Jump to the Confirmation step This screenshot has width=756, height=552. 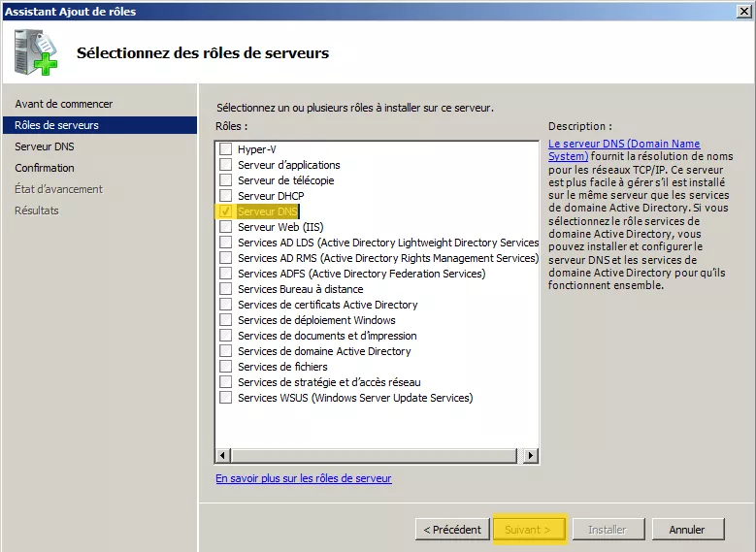click(45, 168)
